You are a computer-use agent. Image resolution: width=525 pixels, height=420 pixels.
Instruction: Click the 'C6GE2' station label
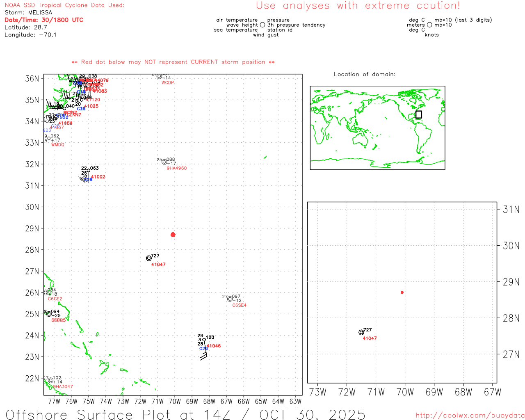click(x=55, y=299)
